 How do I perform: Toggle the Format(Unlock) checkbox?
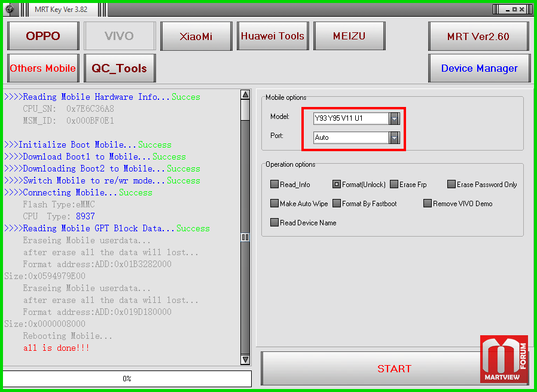coord(337,184)
